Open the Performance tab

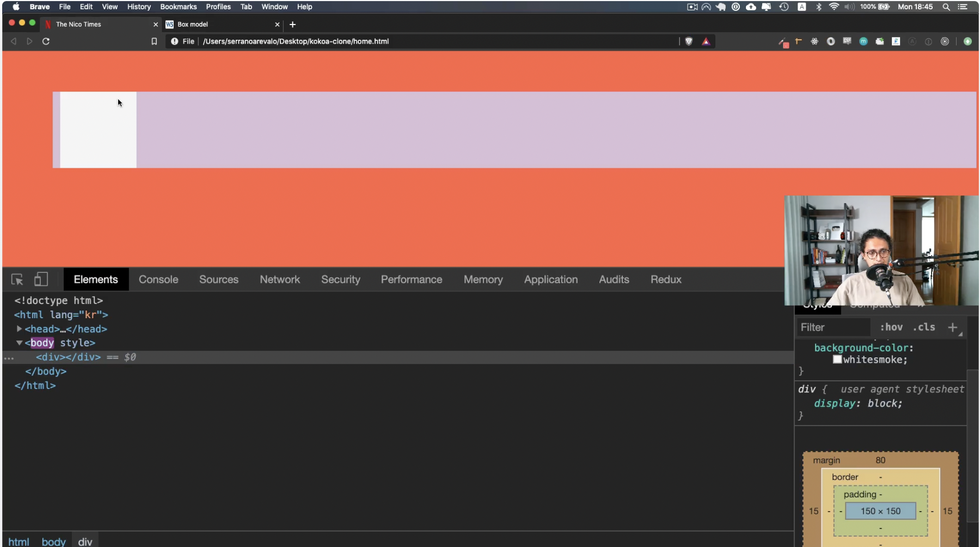(x=412, y=279)
